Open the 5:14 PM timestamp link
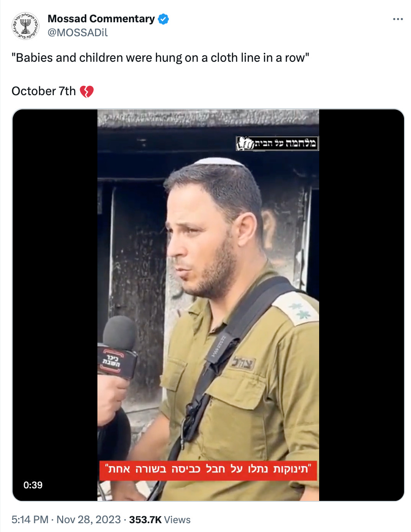411x532 pixels. click(x=30, y=519)
